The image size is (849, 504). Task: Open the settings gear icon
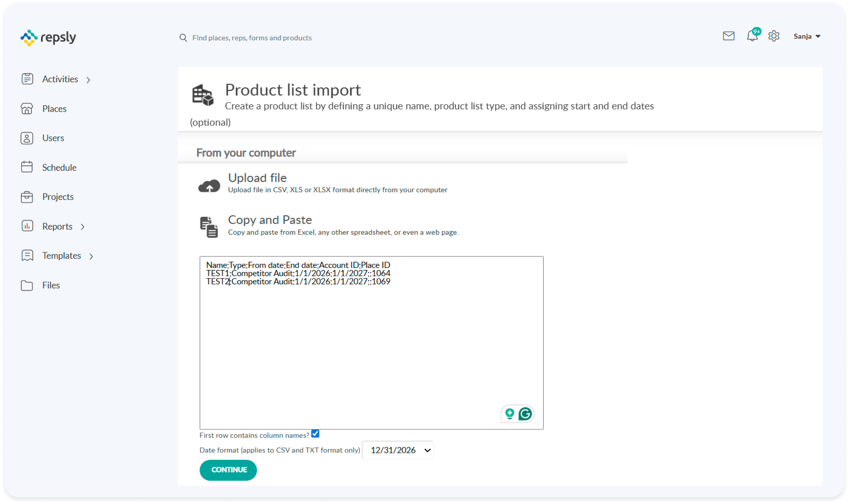pyautogui.click(x=774, y=36)
